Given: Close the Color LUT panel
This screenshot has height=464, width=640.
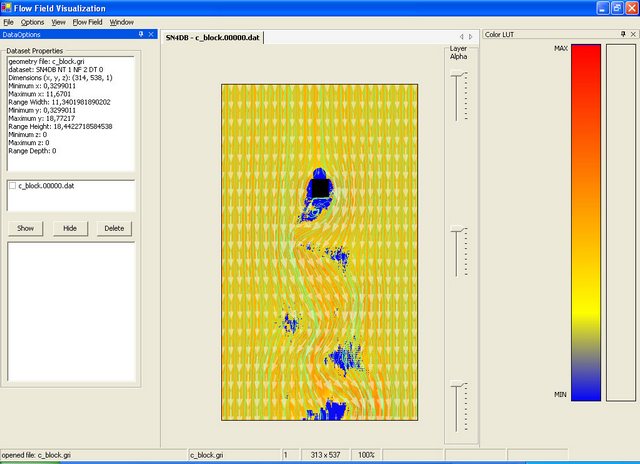Looking at the screenshot, I should pyautogui.click(x=633, y=34).
